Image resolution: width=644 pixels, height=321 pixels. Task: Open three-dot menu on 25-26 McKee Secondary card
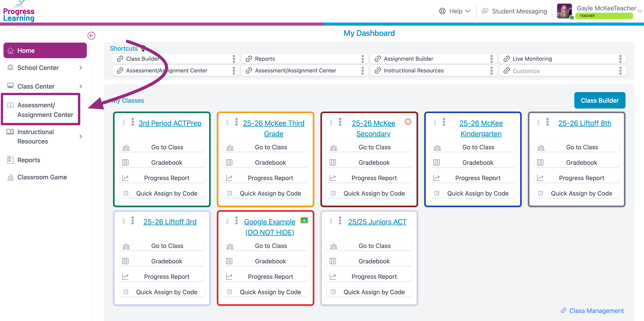(340, 122)
